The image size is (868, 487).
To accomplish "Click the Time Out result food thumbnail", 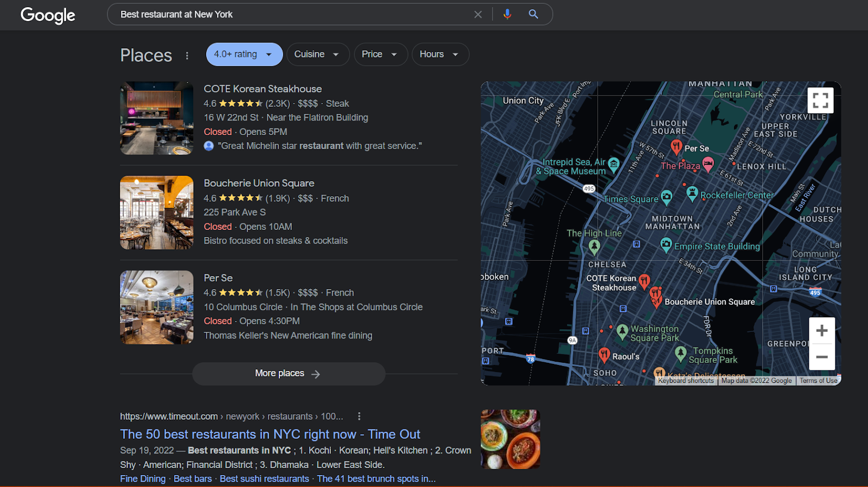I will 510,439.
